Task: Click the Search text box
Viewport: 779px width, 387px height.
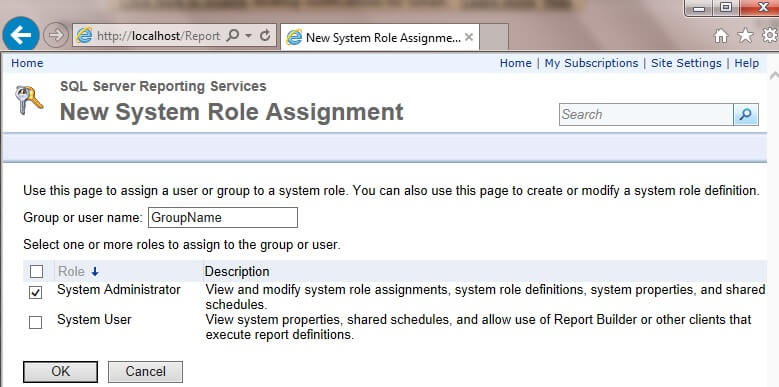Action: [646, 114]
